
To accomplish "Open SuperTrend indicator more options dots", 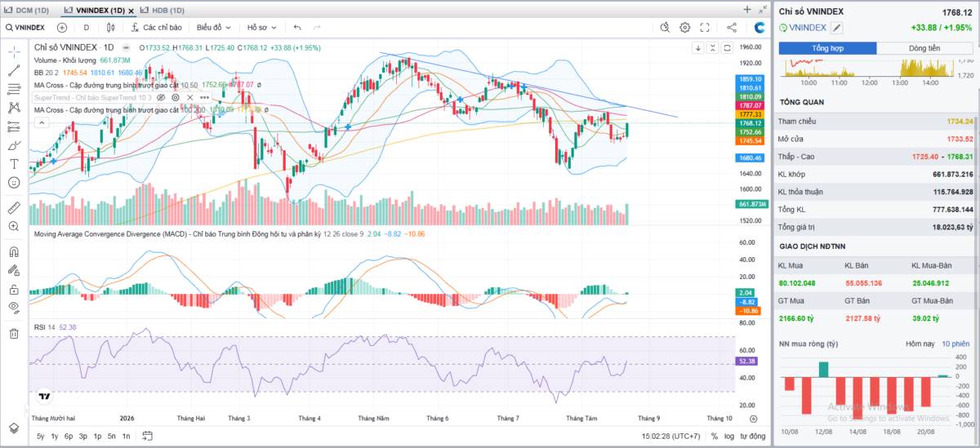I will click(x=204, y=97).
